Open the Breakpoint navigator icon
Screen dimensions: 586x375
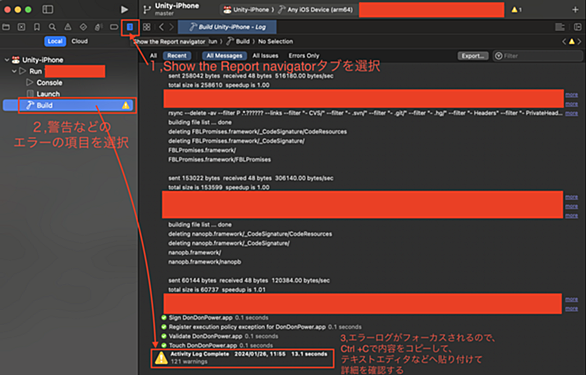pyautogui.click(x=114, y=27)
